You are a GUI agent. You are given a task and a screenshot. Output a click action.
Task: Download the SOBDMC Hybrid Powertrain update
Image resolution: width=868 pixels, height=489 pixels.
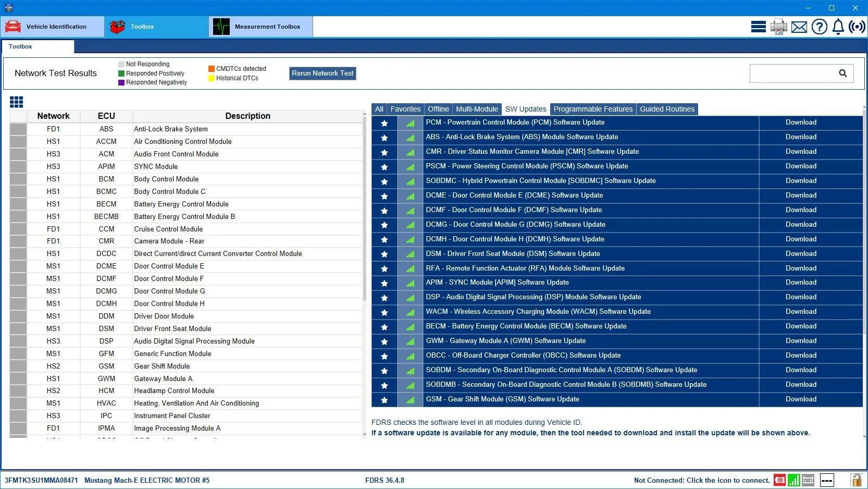pos(801,181)
